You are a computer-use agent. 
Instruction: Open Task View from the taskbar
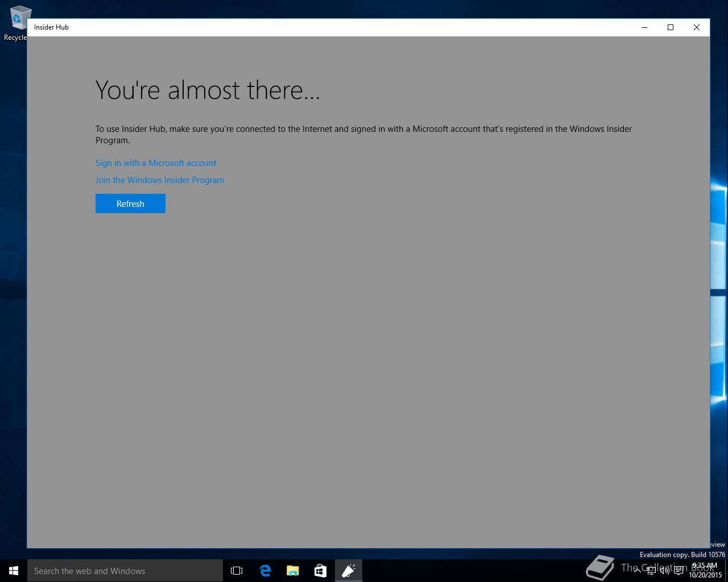pyautogui.click(x=237, y=571)
